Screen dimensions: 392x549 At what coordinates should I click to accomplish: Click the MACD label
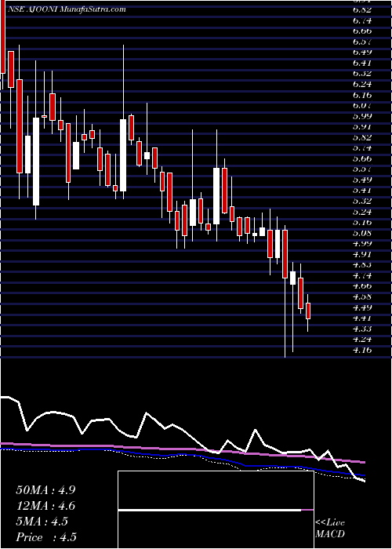point(330,534)
